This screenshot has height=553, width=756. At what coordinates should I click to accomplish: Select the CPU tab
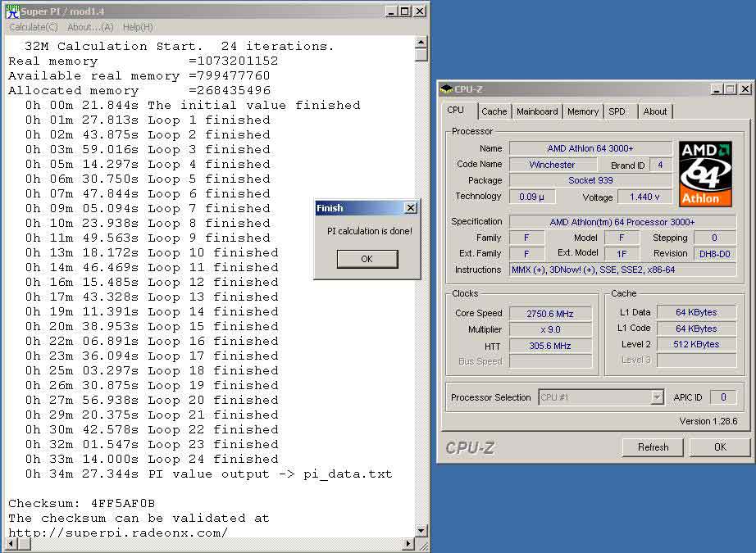pos(455,110)
